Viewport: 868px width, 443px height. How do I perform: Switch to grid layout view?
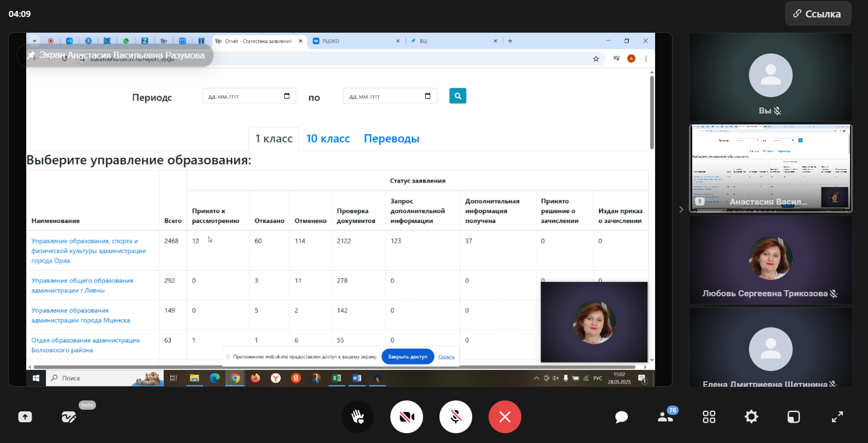(x=709, y=417)
